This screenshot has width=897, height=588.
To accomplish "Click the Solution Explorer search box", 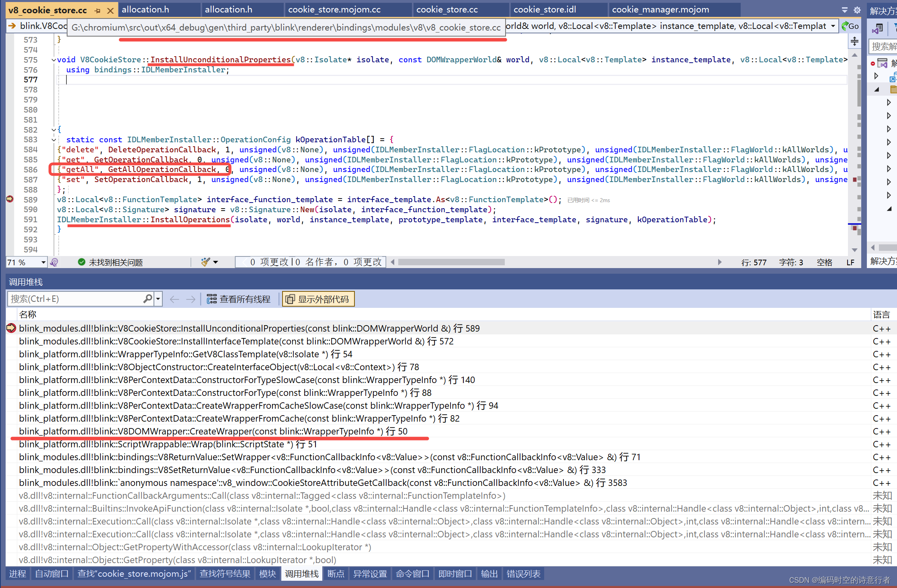I will point(883,47).
